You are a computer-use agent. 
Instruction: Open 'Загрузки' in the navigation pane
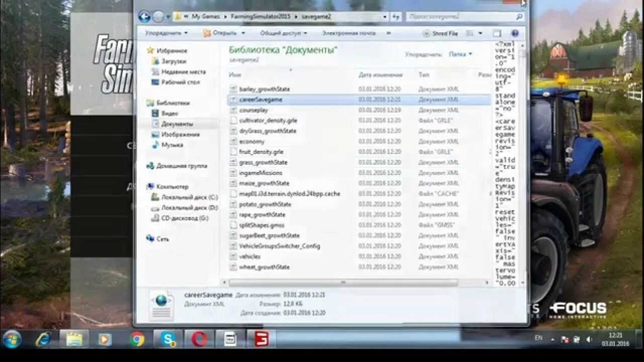[x=169, y=61]
